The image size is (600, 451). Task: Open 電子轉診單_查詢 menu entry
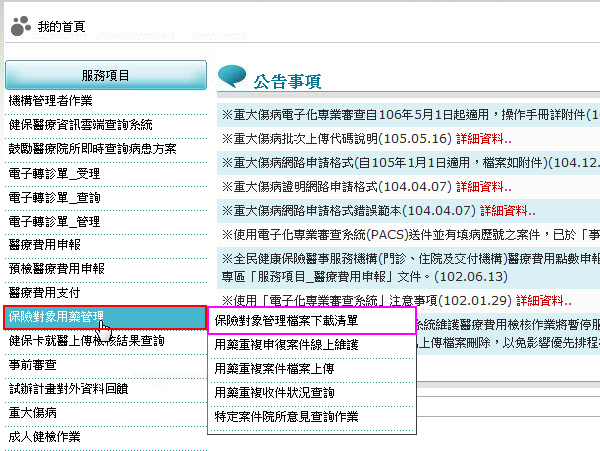[54, 197]
